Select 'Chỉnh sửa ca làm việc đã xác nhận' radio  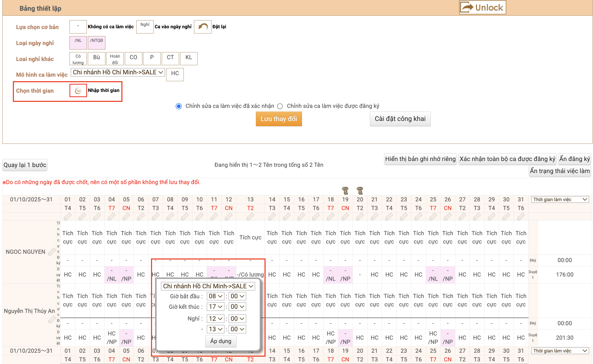tap(179, 106)
